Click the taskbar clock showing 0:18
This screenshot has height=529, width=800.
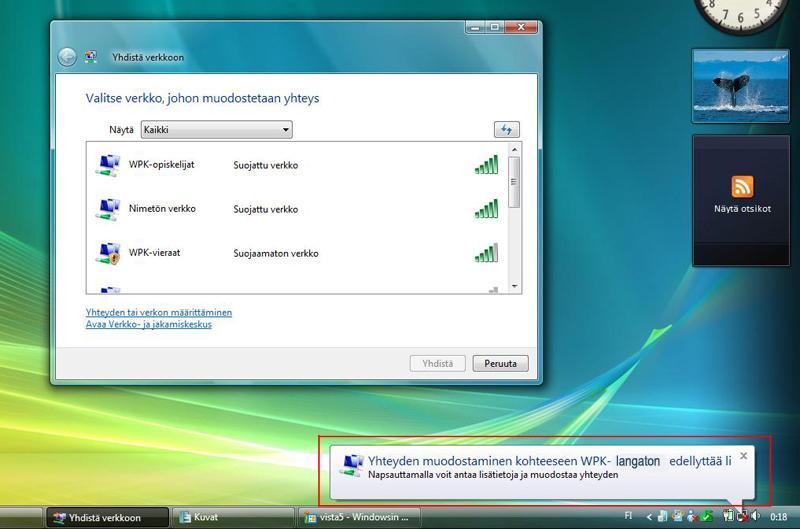tap(779, 517)
